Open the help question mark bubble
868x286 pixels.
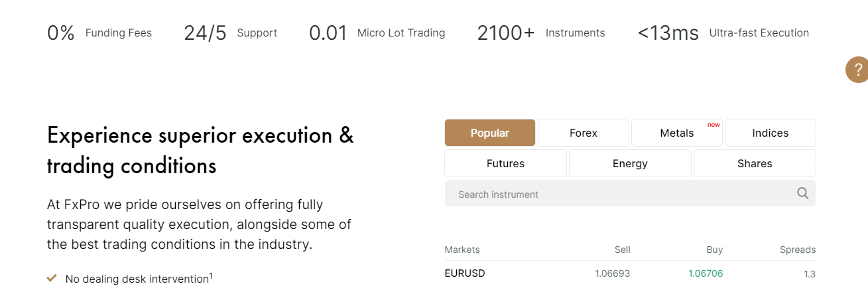click(858, 70)
